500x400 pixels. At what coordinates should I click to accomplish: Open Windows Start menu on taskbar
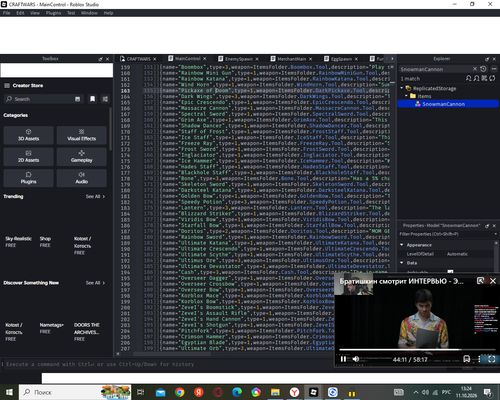(x=9, y=392)
